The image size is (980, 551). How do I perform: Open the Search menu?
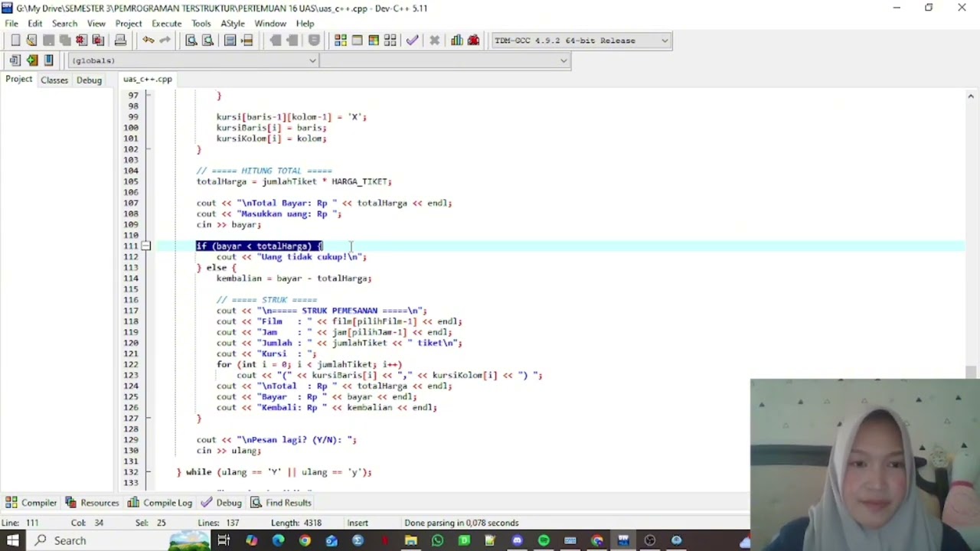tap(64, 24)
